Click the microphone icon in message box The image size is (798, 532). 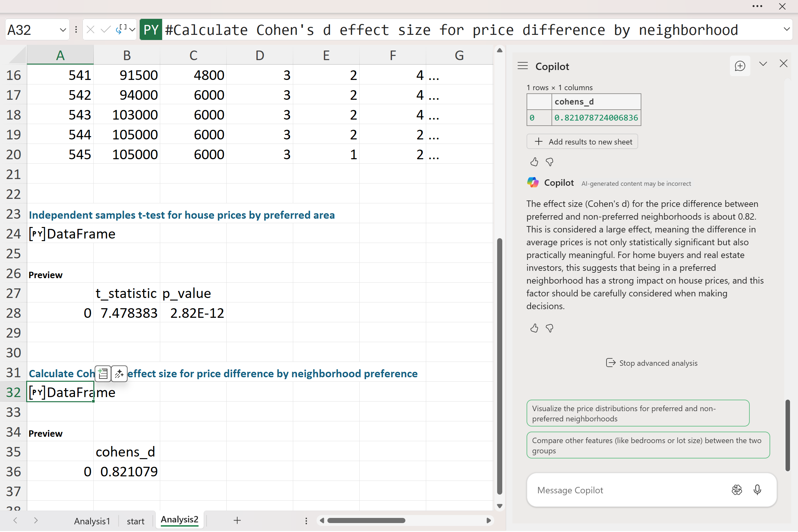pos(757,489)
